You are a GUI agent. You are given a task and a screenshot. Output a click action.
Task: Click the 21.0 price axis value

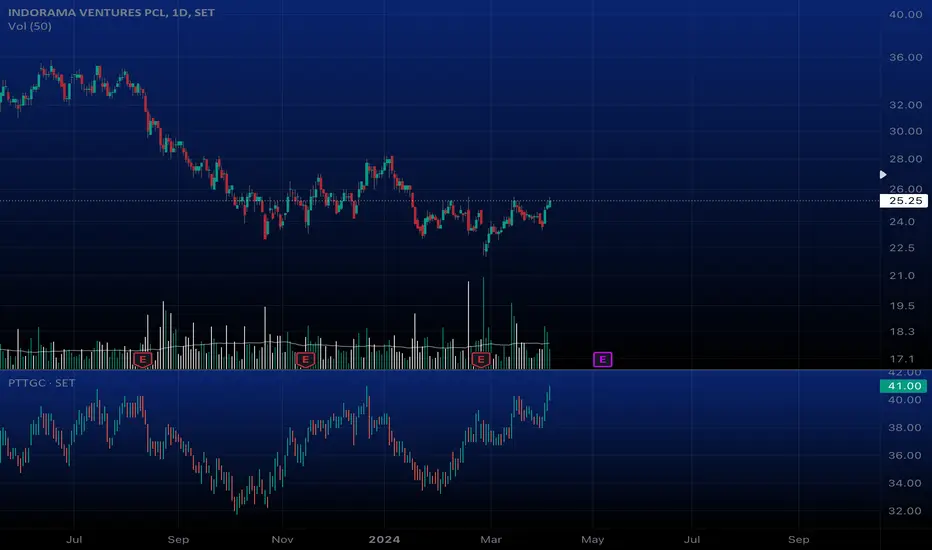(x=902, y=276)
